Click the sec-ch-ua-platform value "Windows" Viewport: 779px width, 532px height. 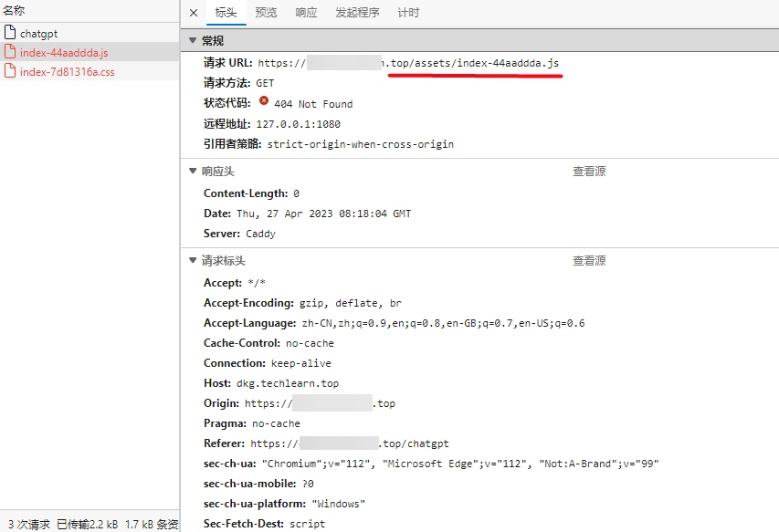338,505
